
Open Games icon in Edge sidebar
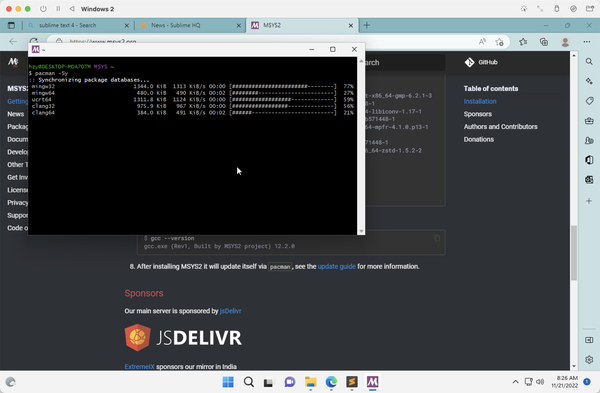(589, 140)
